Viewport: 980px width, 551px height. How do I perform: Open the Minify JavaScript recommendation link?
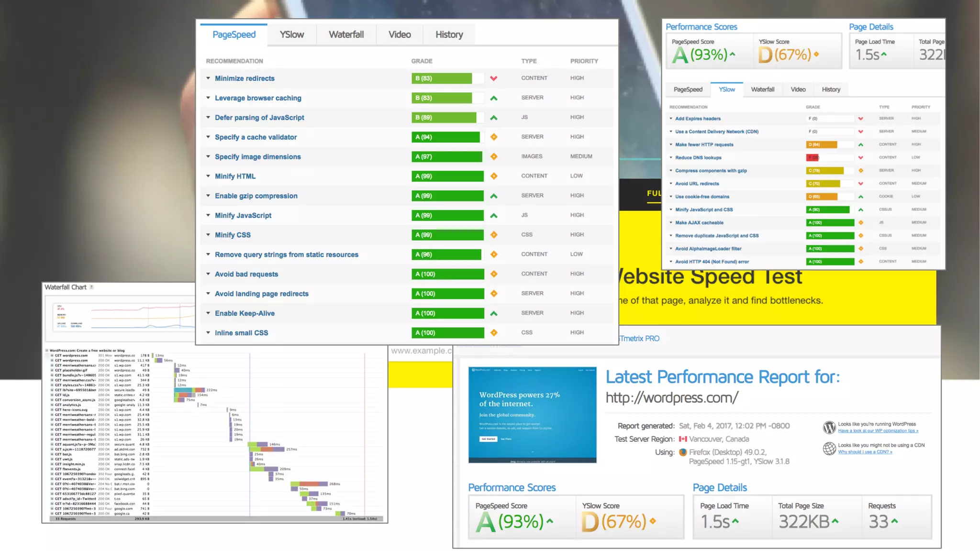point(243,215)
